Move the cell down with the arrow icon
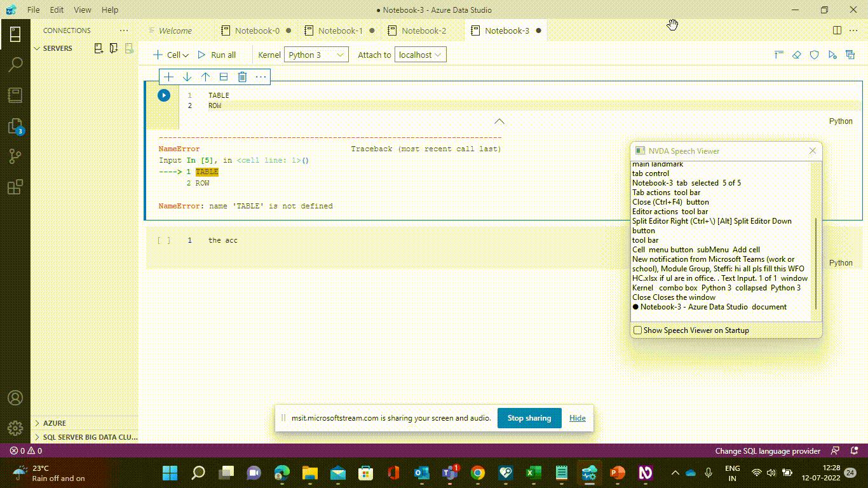The image size is (868, 488). point(187,76)
